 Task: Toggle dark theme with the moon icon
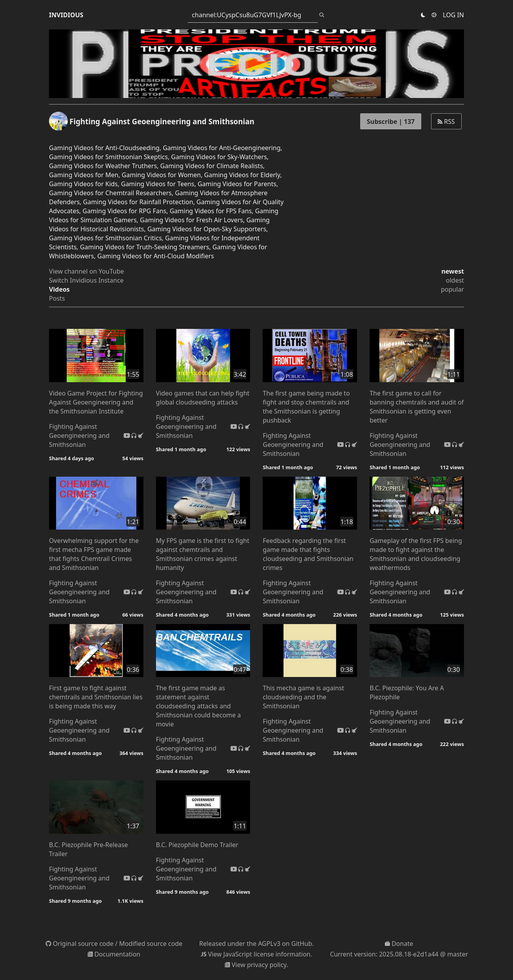(423, 15)
